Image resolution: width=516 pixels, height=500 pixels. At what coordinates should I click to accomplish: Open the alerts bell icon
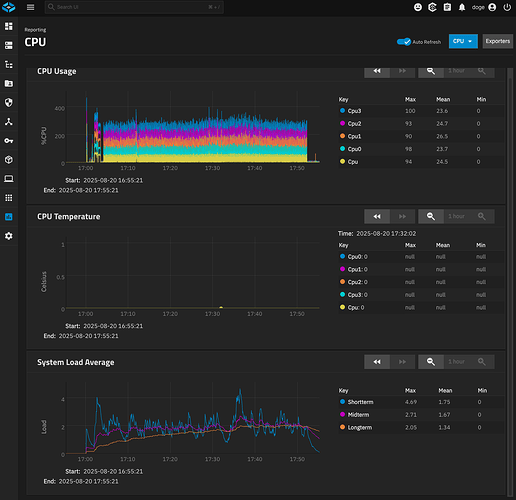pos(462,7)
